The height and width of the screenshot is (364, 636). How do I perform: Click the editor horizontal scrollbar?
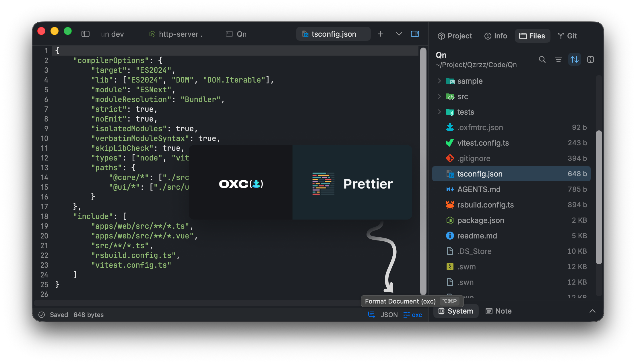pos(197,303)
